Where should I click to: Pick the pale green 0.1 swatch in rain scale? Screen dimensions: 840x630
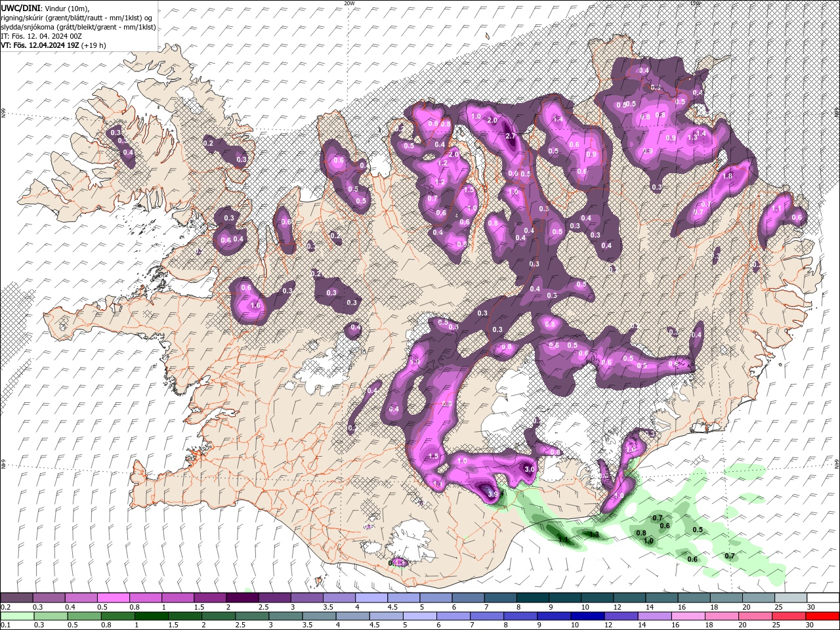16,616
